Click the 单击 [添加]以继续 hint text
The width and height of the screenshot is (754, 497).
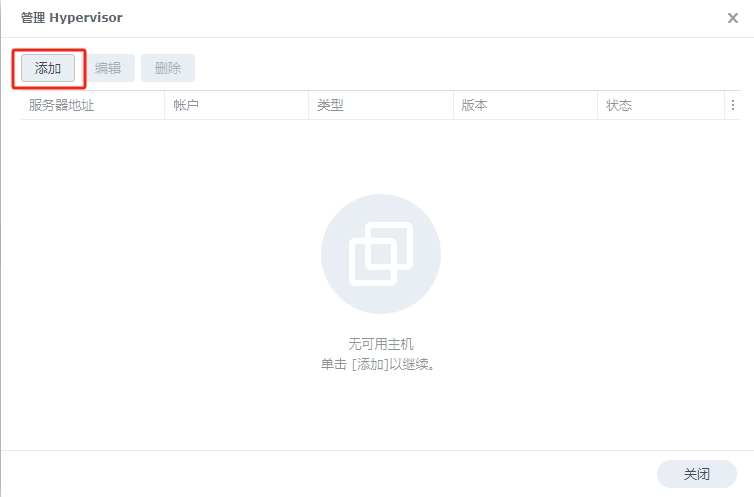(380, 363)
